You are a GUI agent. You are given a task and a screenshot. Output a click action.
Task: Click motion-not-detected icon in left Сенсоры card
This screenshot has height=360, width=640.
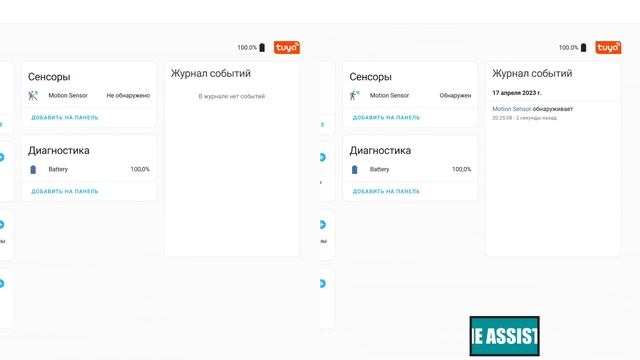tap(33, 96)
